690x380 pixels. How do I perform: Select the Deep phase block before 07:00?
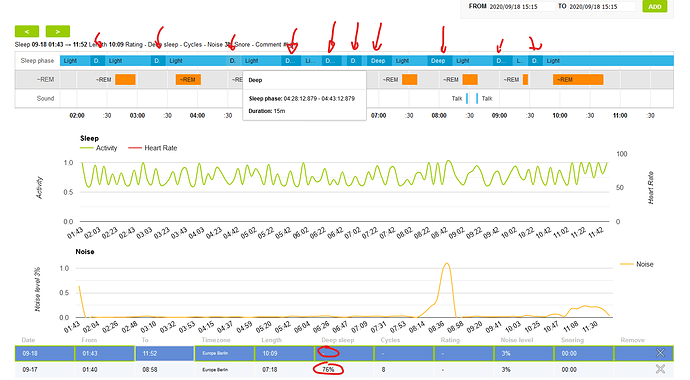point(378,61)
